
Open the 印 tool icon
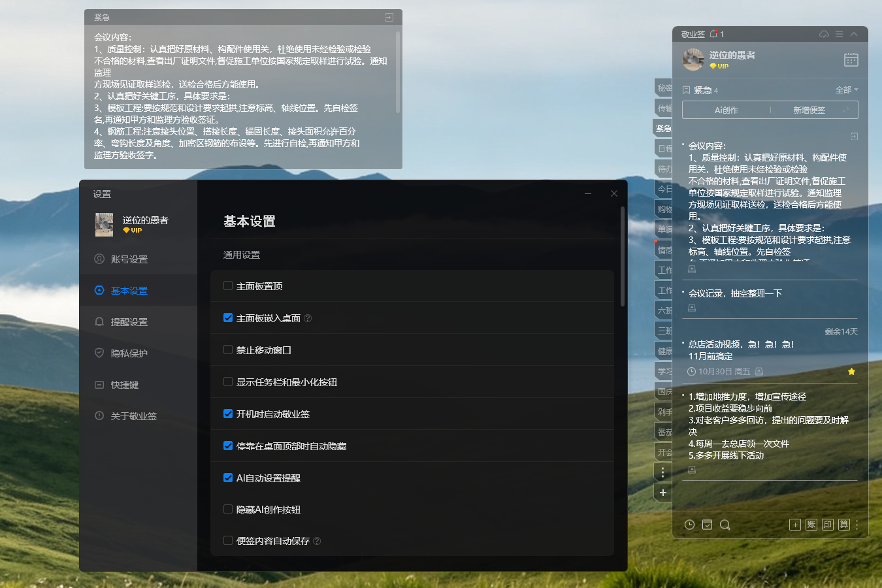pyautogui.click(x=828, y=525)
